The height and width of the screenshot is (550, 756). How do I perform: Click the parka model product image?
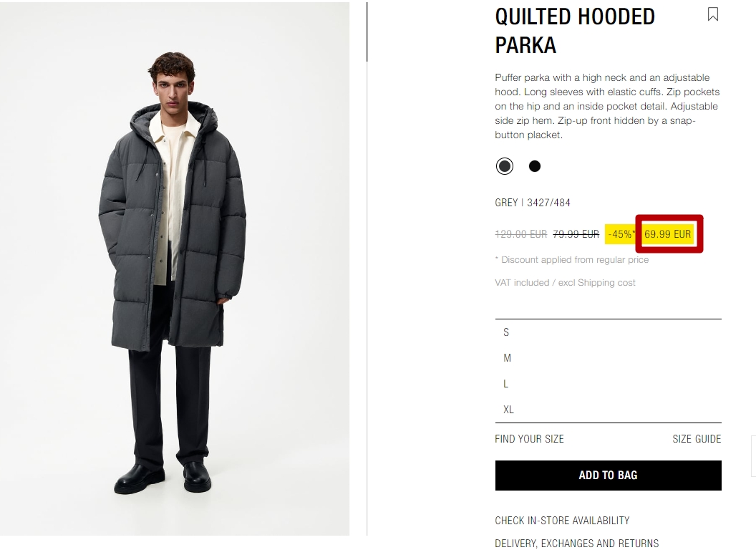click(175, 269)
